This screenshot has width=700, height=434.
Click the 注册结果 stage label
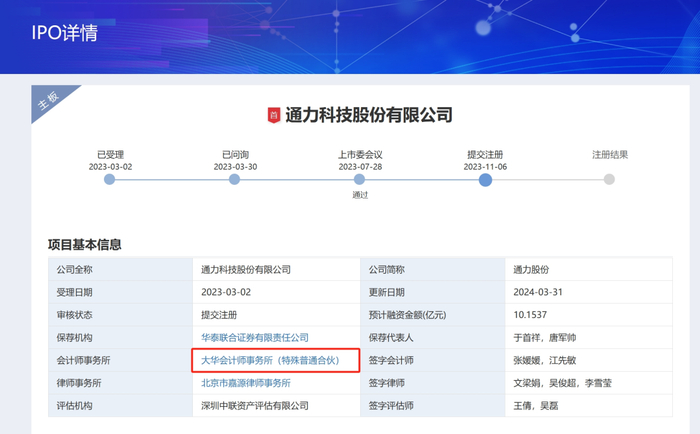(x=610, y=155)
